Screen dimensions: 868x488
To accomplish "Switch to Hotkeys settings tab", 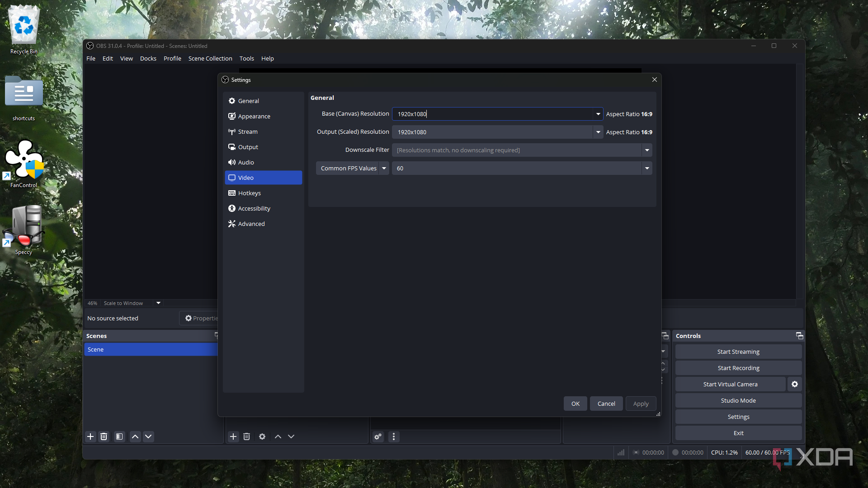I will point(250,193).
